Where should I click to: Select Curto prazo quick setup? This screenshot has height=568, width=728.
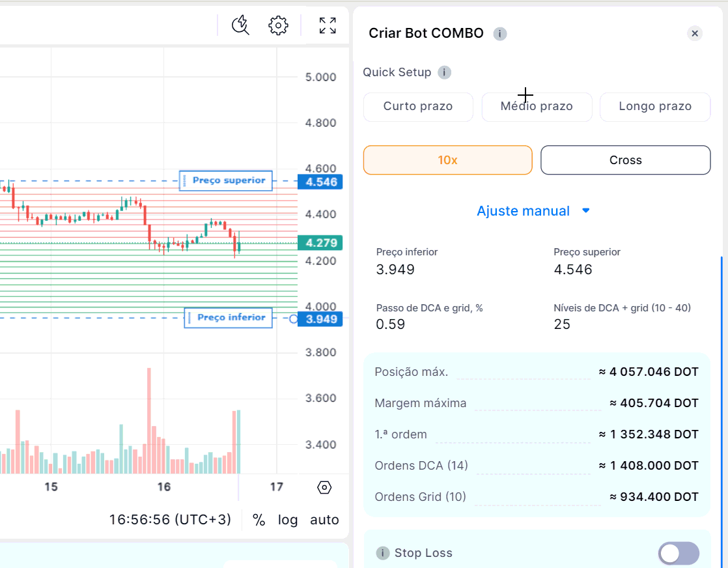tap(418, 107)
